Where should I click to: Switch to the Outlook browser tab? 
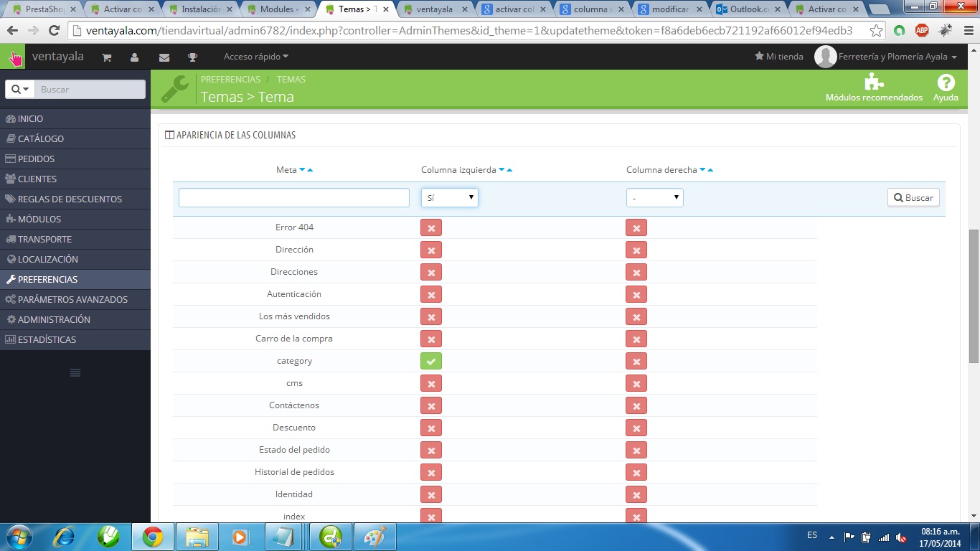coord(748,9)
